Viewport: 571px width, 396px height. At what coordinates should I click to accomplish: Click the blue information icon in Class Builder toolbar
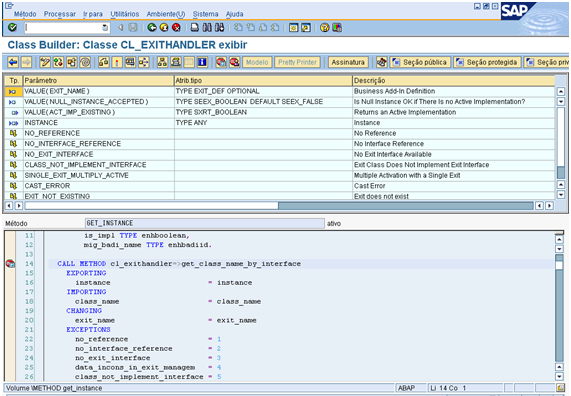coord(202,62)
